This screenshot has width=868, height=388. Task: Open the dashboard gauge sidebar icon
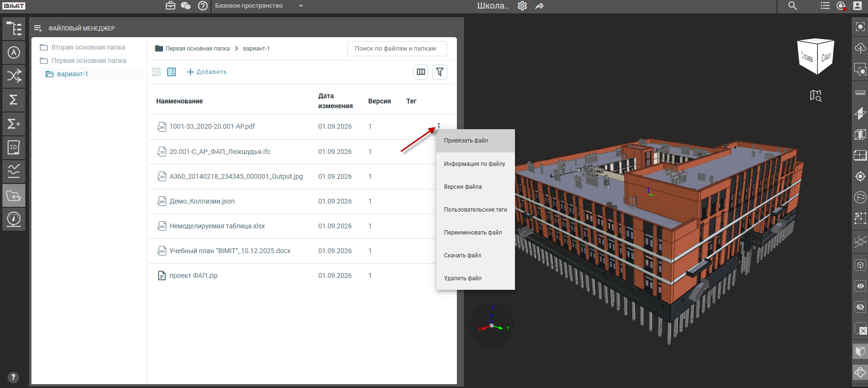pos(14,219)
